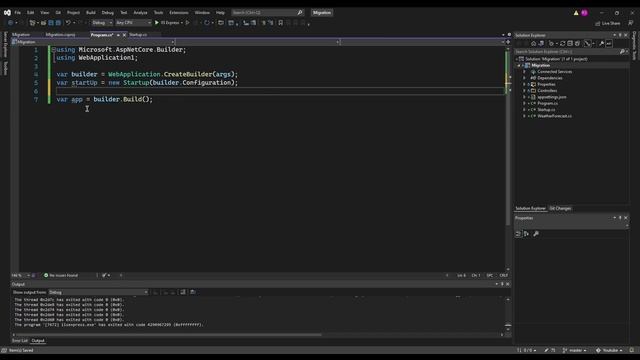Click the notifications warning triangle icon
Viewport: 640px width, 360px height.
point(576,13)
